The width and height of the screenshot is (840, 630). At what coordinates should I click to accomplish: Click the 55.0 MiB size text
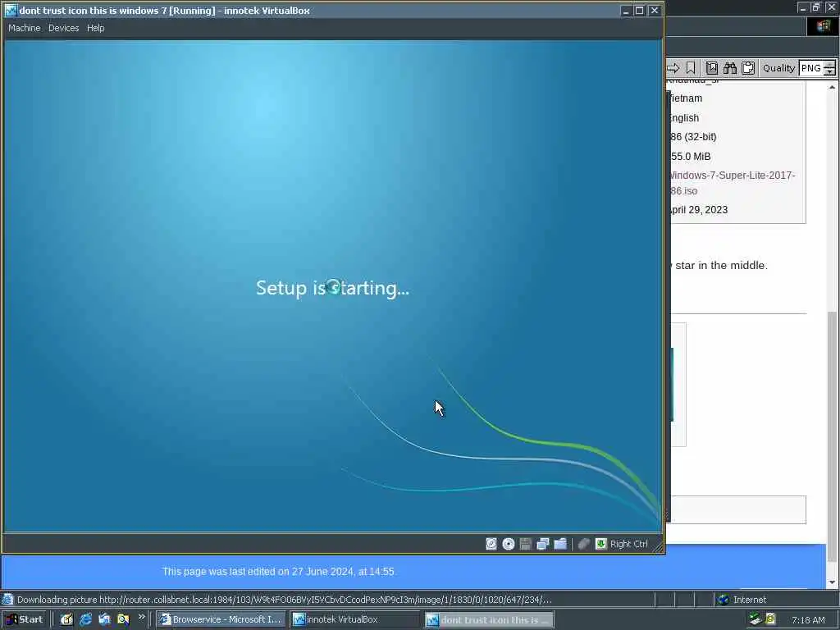tap(691, 157)
